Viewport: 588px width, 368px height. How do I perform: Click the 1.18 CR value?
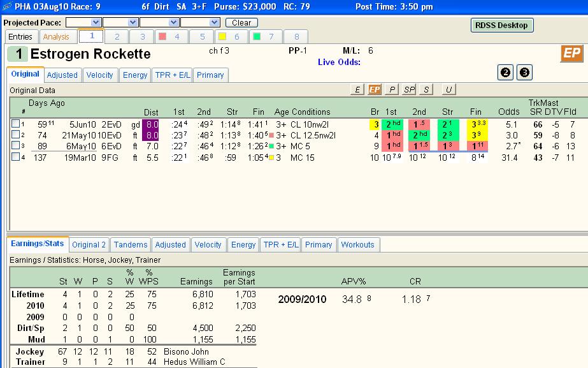412,299
